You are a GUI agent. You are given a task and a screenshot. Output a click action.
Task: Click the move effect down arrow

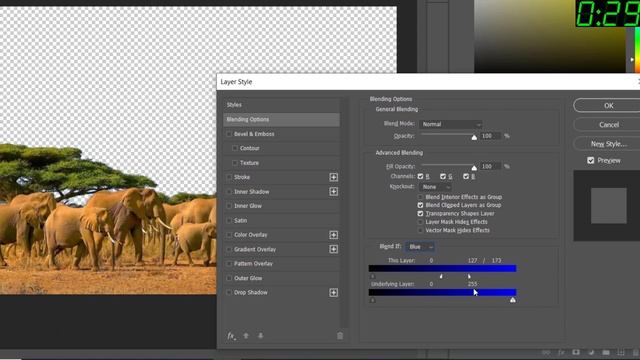(260, 336)
